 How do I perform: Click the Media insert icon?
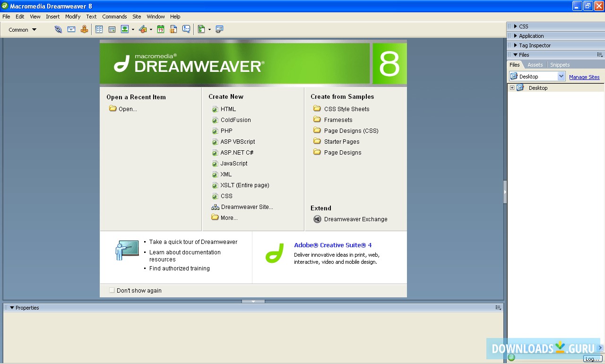coord(143,29)
